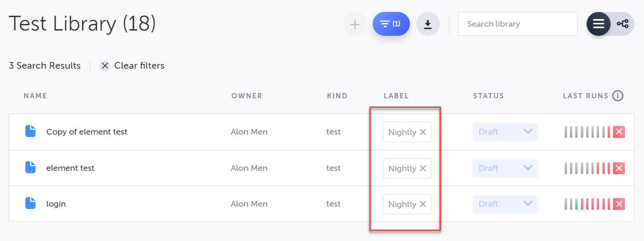Open the filter button showing (1)
This screenshot has width=644, height=241.
click(x=391, y=24)
